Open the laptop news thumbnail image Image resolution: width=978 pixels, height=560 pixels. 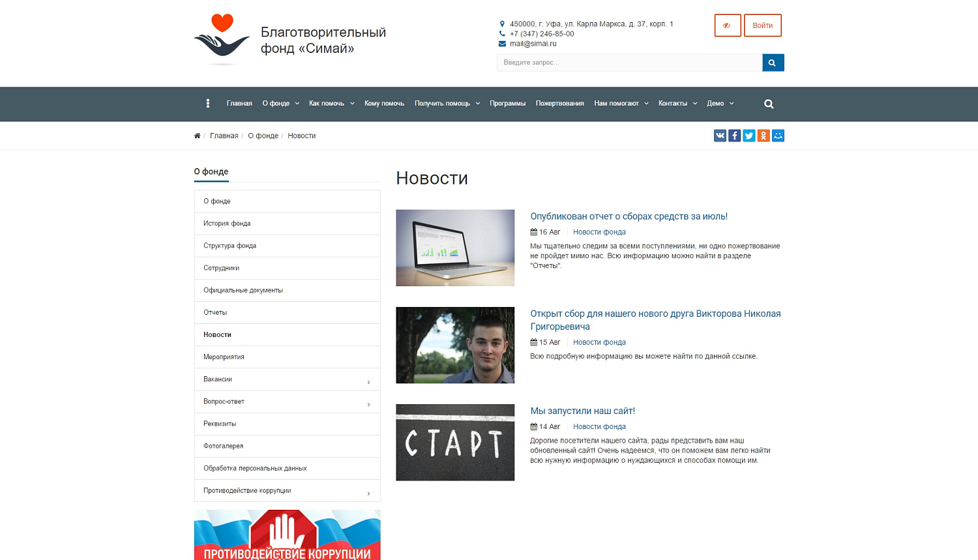click(x=455, y=248)
